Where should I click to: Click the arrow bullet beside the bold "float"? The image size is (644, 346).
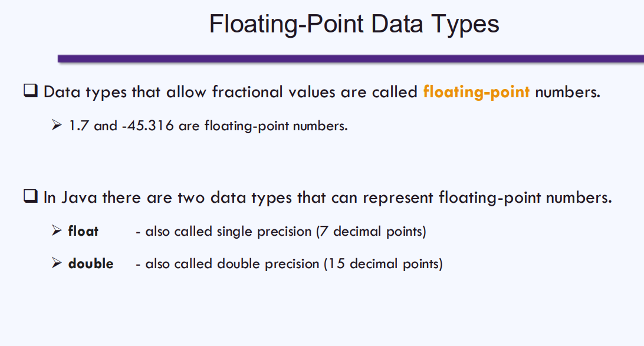point(57,231)
